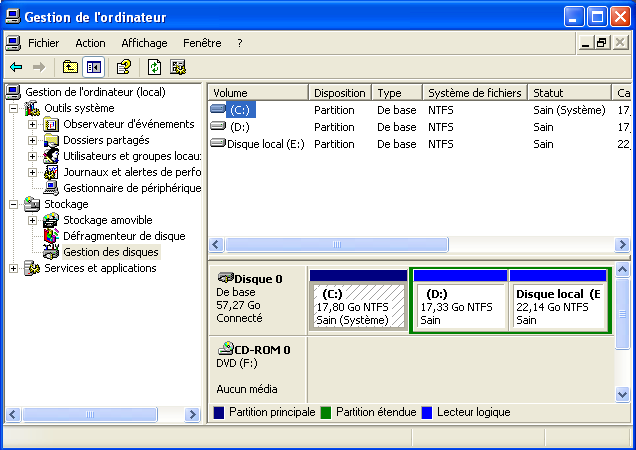Image resolution: width=636 pixels, height=450 pixels.
Task: Expand Journaux et alertes de performance node
Action: 32,172
